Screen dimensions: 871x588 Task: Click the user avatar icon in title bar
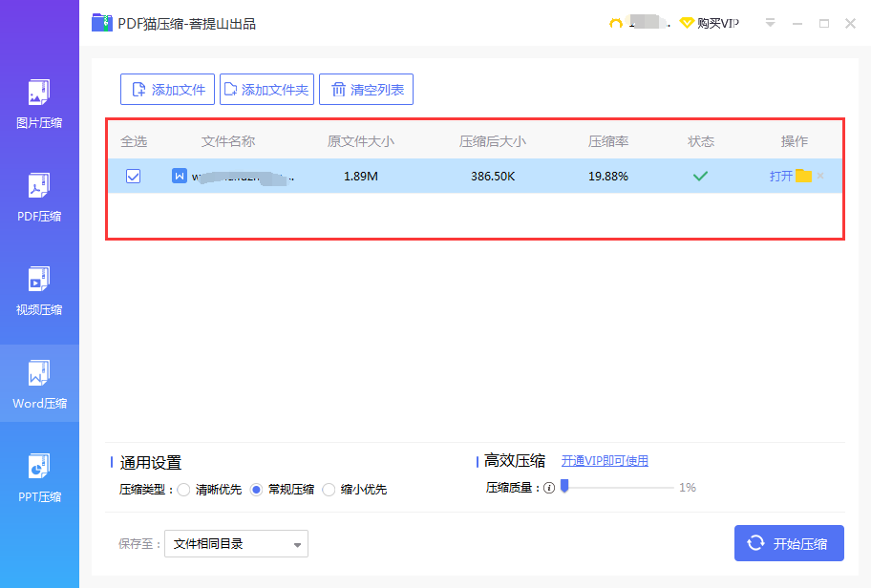(615, 23)
